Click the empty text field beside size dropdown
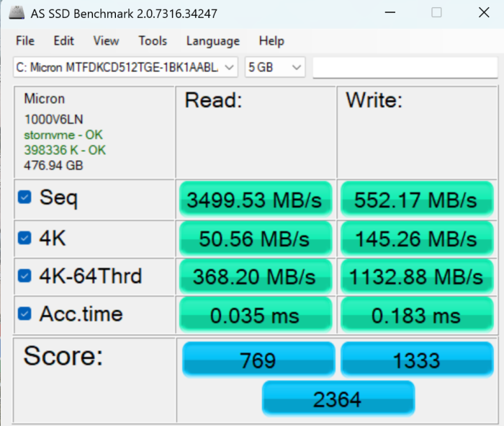The width and height of the screenshot is (504, 426). pyautogui.click(x=405, y=68)
